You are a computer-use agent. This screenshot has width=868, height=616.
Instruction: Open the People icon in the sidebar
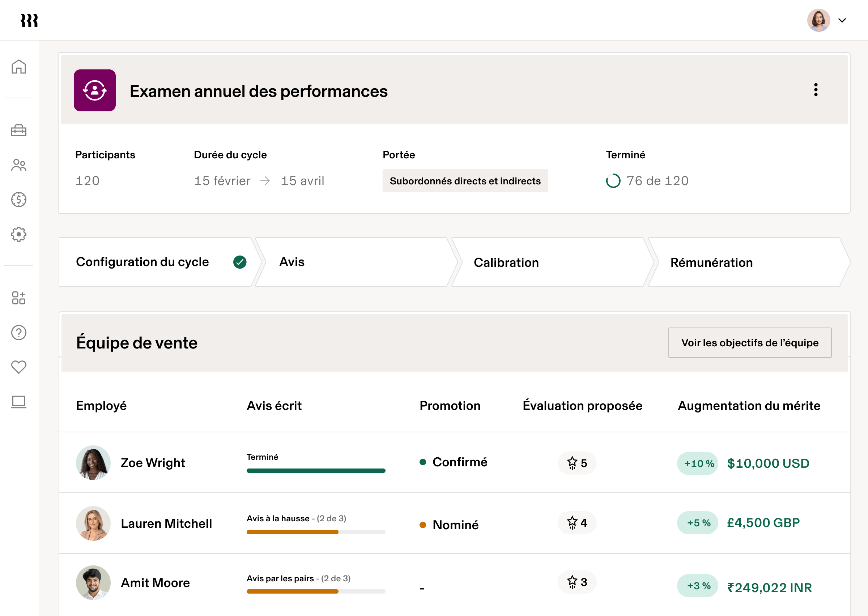pyautogui.click(x=18, y=165)
